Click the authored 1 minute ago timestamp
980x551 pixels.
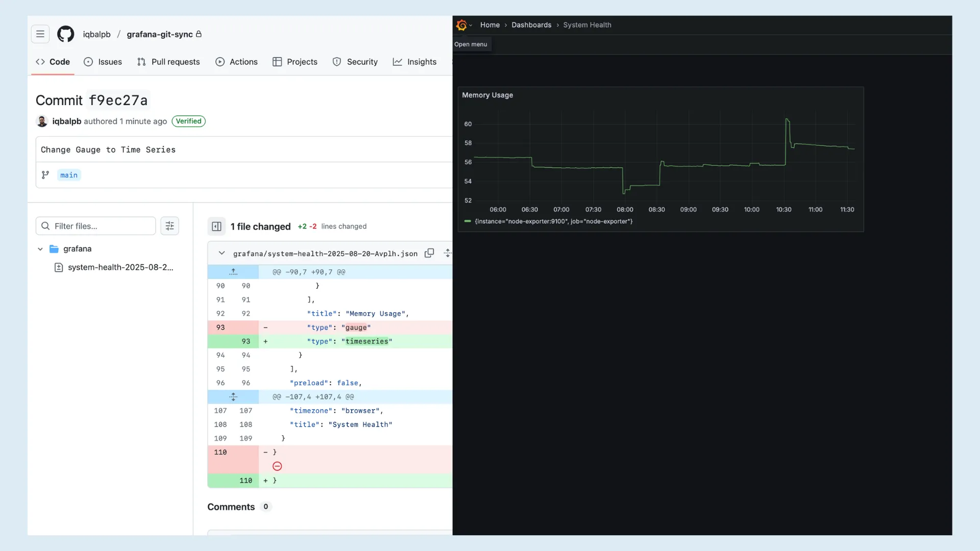point(143,121)
